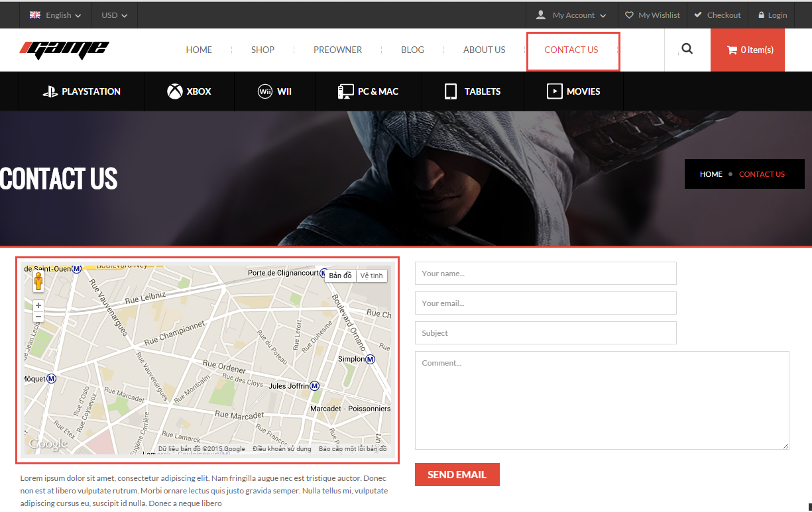Open the ABOUT US menu item

485,50
